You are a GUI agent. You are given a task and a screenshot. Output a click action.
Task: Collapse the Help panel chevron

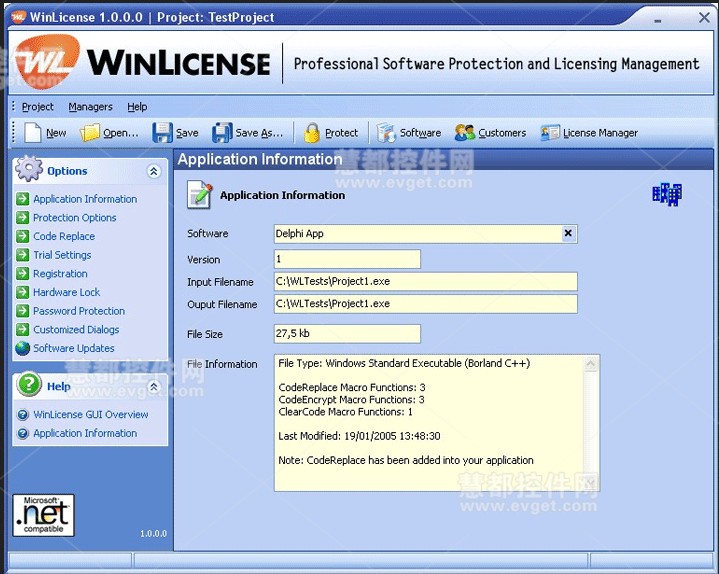[154, 386]
